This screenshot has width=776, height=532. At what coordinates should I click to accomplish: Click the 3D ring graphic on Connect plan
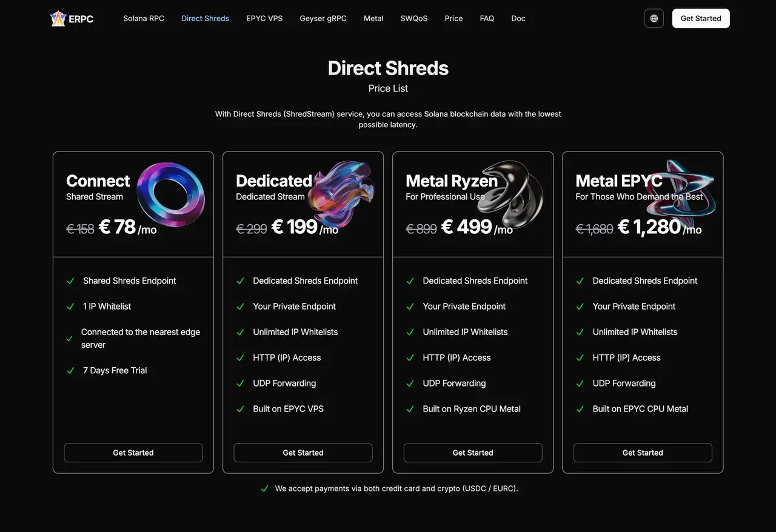(171, 194)
